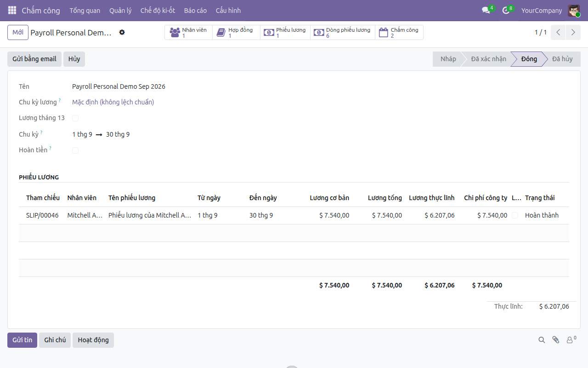Open the Nhân viên smart button
The width and height of the screenshot is (588, 368).
188,32
